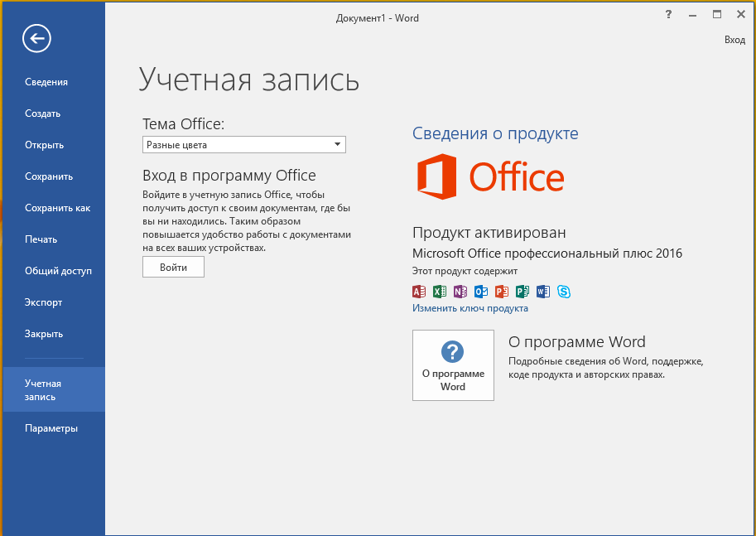Select Учетная запись in the sidebar
This screenshot has width=756, height=536.
tap(41, 389)
